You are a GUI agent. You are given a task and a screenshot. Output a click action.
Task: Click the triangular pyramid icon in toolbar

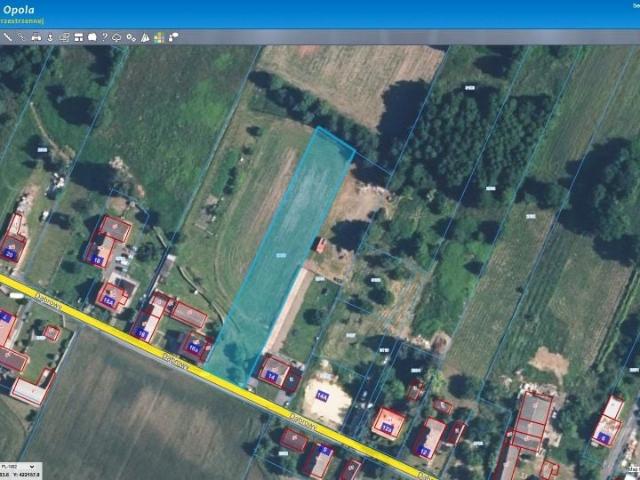pos(145,38)
